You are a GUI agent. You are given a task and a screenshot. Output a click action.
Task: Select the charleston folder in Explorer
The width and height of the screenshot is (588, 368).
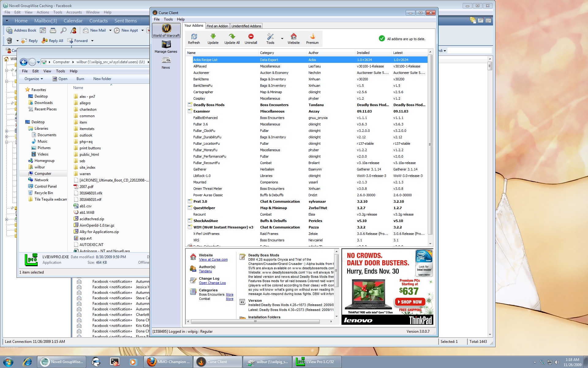(x=88, y=109)
